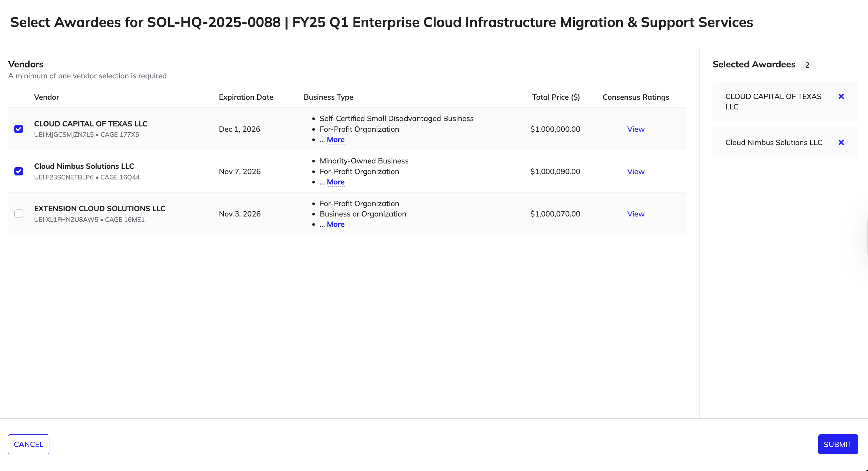Click the UEI MJGCSMJZN7L5 identifier text
Screen dimensions: 868x471
click(x=64, y=134)
